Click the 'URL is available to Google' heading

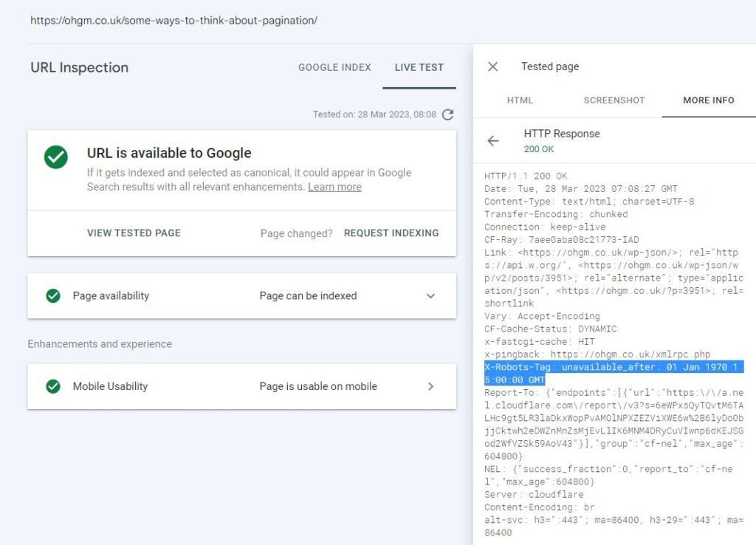click(x=169, y=154)
